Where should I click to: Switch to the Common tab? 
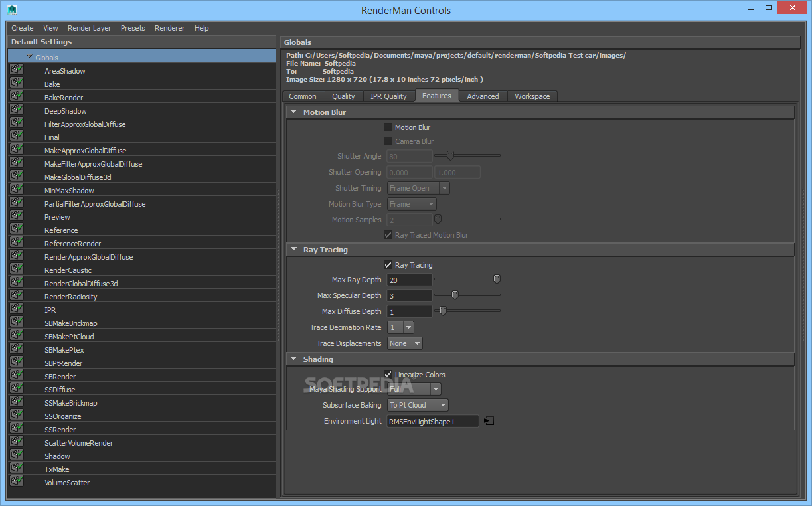(303, 96)
